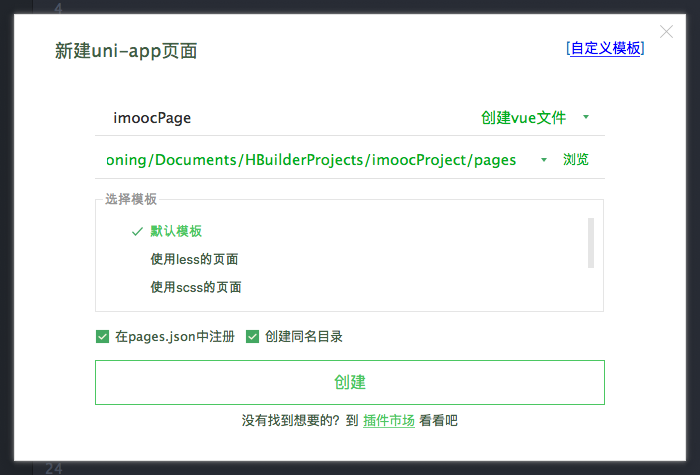
Task: Open the 创建vue文件 file type dropdown
Action: [523, 118]
